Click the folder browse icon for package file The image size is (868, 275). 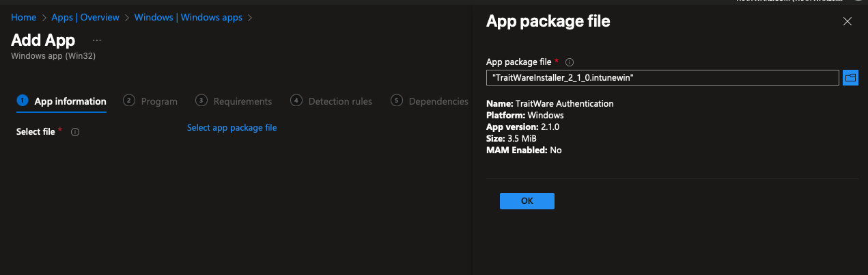click(x=850, y=78)
